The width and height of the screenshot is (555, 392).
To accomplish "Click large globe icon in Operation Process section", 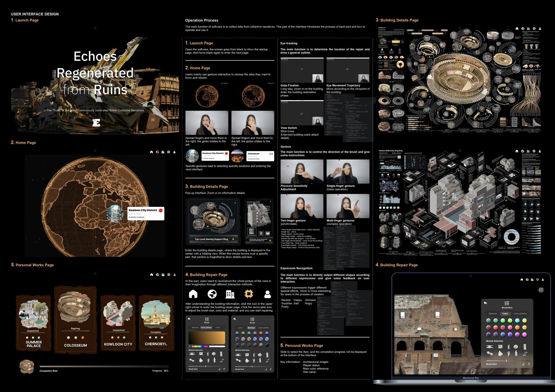I will (x=212, y=294).
